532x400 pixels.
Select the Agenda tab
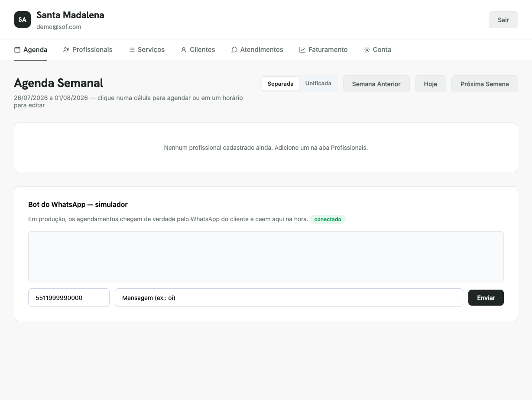(x=31, y=50)
